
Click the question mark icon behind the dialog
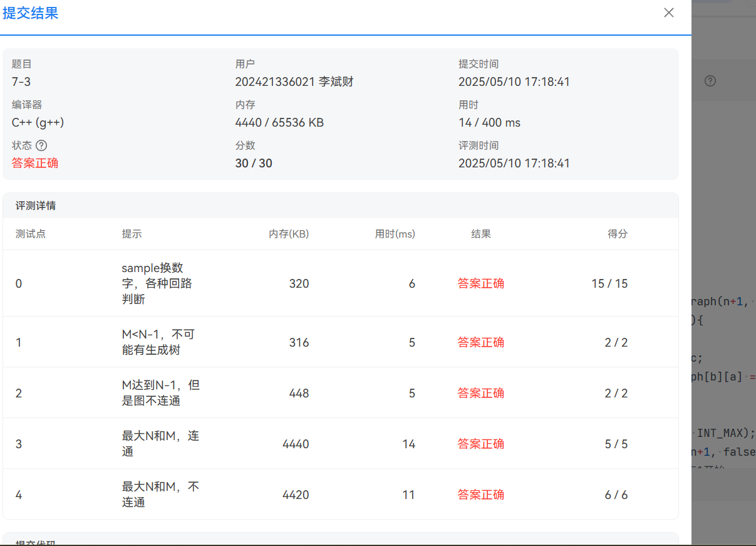coord(710,81)
